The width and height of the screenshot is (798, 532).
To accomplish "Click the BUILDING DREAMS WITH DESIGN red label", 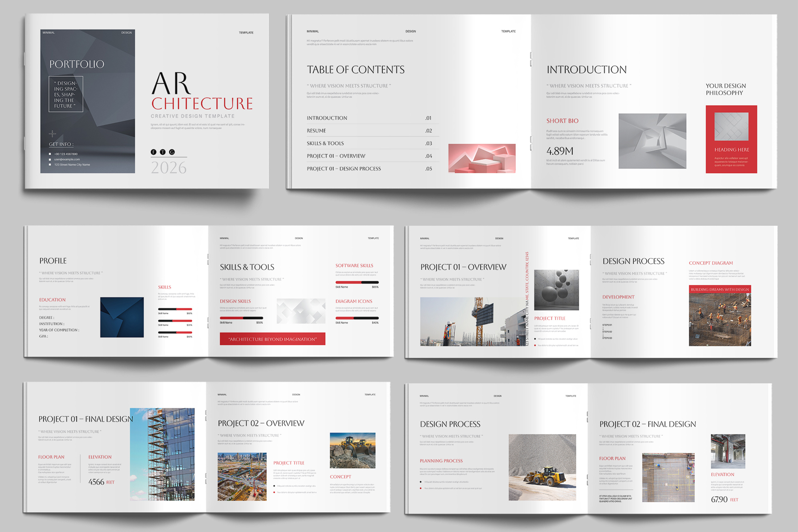I will coord(720,289).
